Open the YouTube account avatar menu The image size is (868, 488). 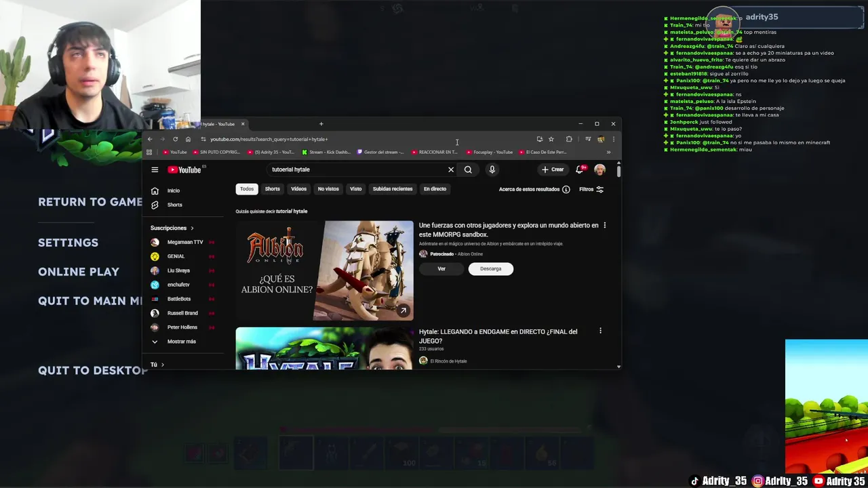600,169
